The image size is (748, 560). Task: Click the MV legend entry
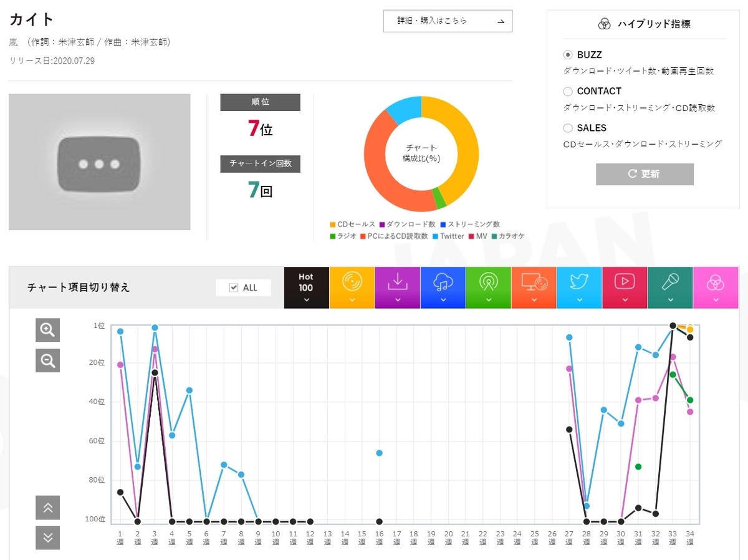(x=477, y=236)
